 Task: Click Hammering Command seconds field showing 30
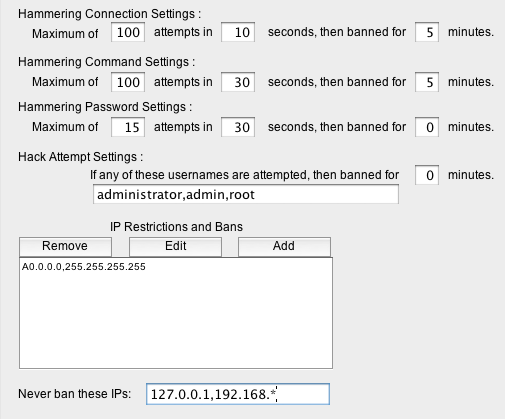[238, 82]
